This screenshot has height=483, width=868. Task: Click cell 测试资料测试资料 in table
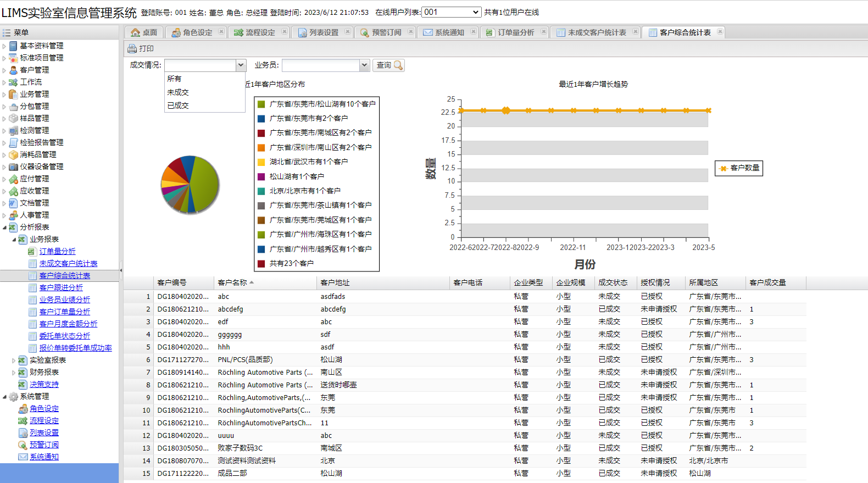click(x=247, y=460)
